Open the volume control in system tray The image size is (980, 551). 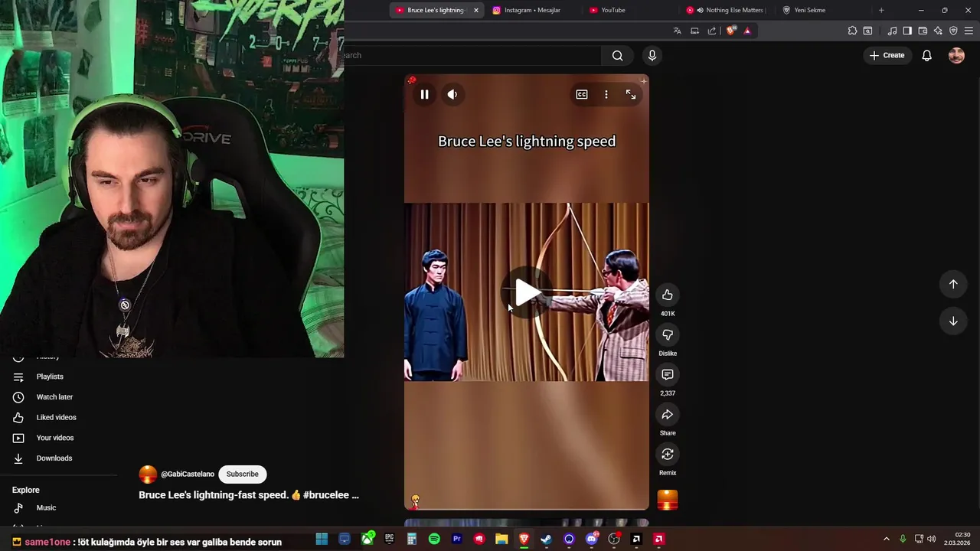(932, 539)
